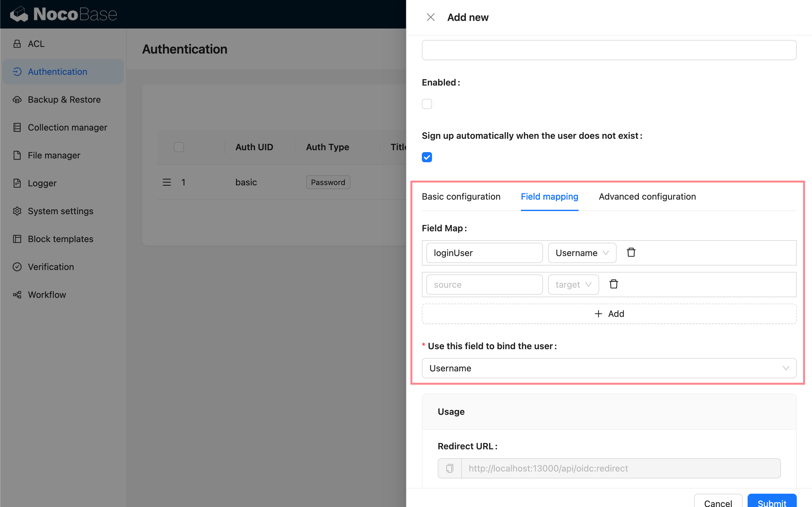The height and width of the screenshot is (507, 812).
Task: Click Add to create mapping row
Action: [609, 313]
